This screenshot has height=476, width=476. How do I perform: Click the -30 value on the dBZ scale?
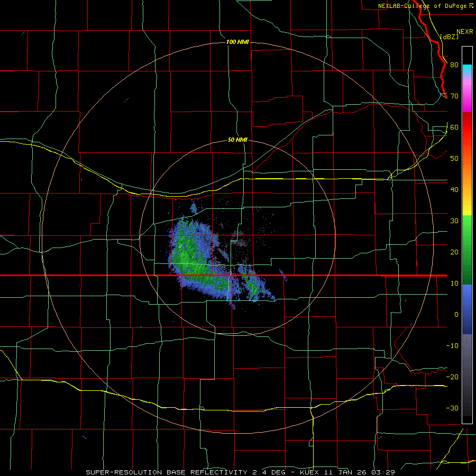coord(452,408)
